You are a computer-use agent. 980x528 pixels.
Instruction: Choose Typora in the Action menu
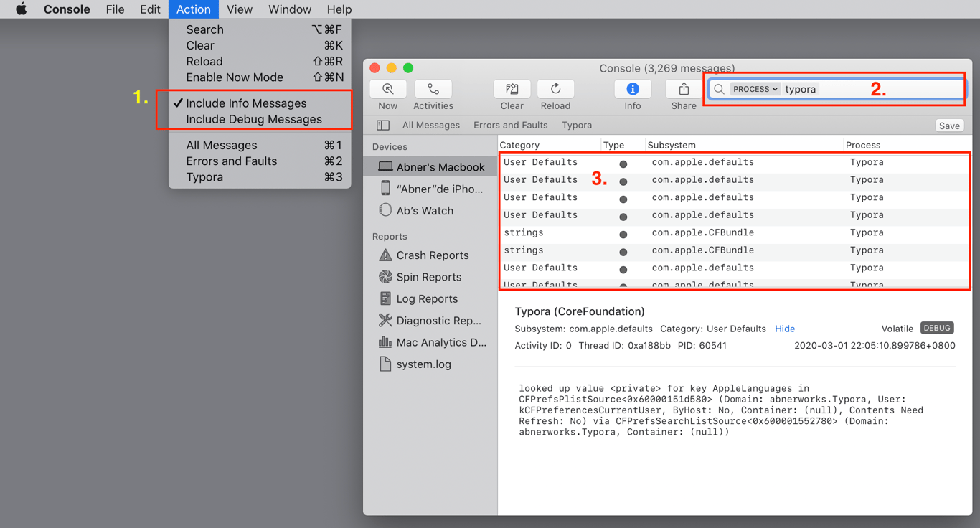[260, 177]
